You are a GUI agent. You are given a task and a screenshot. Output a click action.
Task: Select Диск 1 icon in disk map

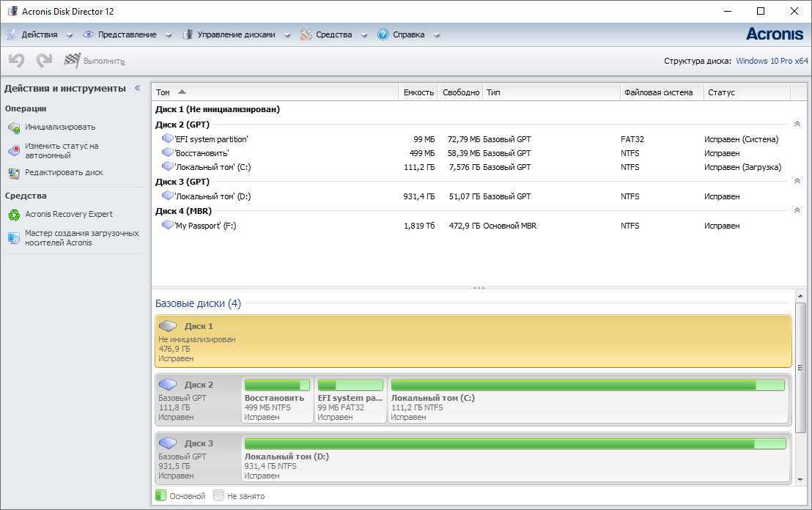pos(168,326)
